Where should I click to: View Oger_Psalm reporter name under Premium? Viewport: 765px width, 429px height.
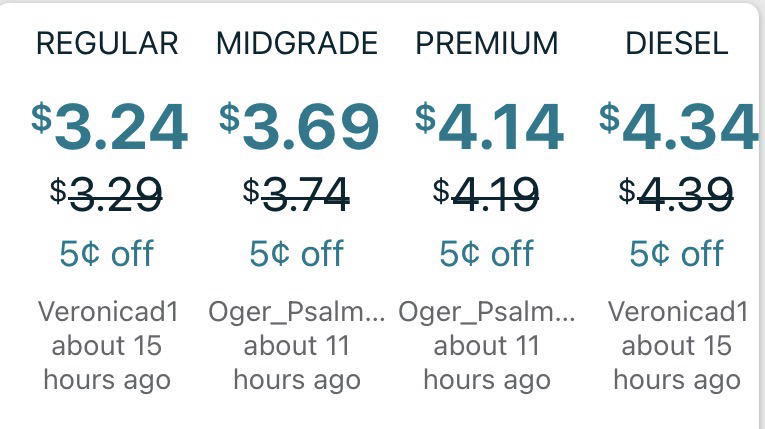487,312
